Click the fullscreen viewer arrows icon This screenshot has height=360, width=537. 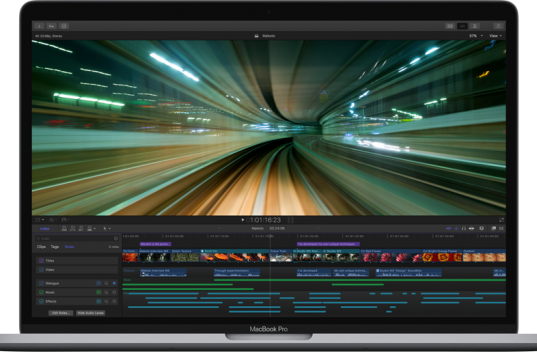[x=501, y=220]
